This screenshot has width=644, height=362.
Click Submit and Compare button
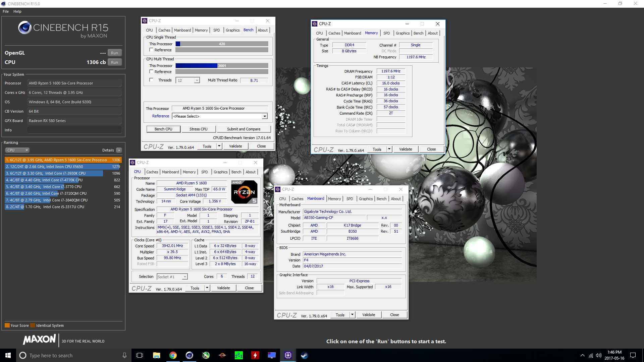244,129
